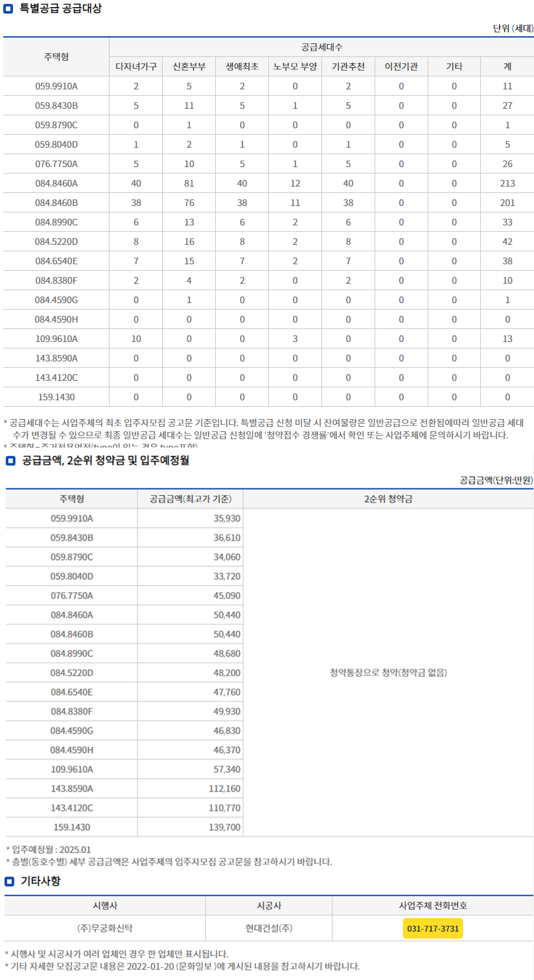
Task: Click the 2순위 청약금 column header
Action: (x=388, y=499)
